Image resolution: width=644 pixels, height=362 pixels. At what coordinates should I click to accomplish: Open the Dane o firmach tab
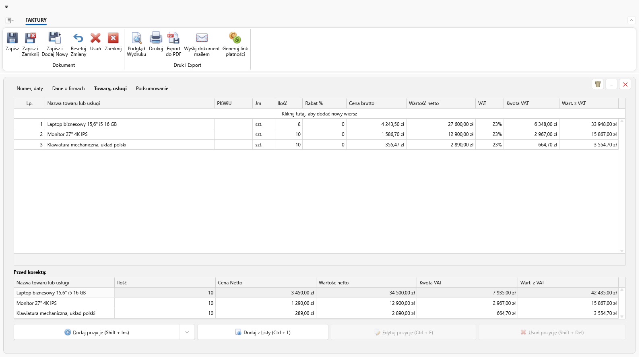[68, 88]
